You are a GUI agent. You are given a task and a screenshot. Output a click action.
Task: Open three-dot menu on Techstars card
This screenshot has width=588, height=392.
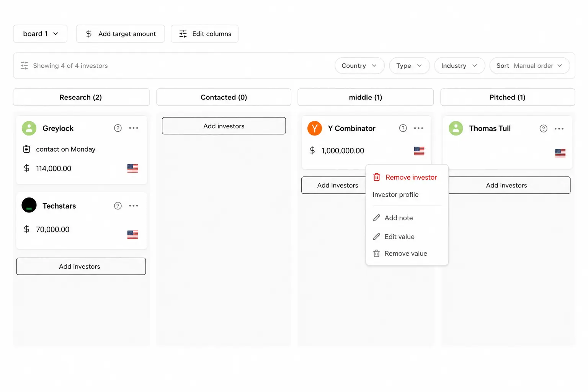(x=134, y=206)
